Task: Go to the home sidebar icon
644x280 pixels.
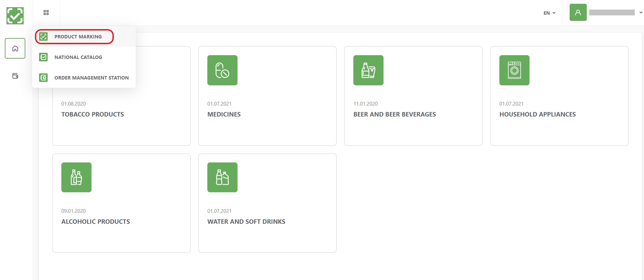Action: (x=15, y=48)
